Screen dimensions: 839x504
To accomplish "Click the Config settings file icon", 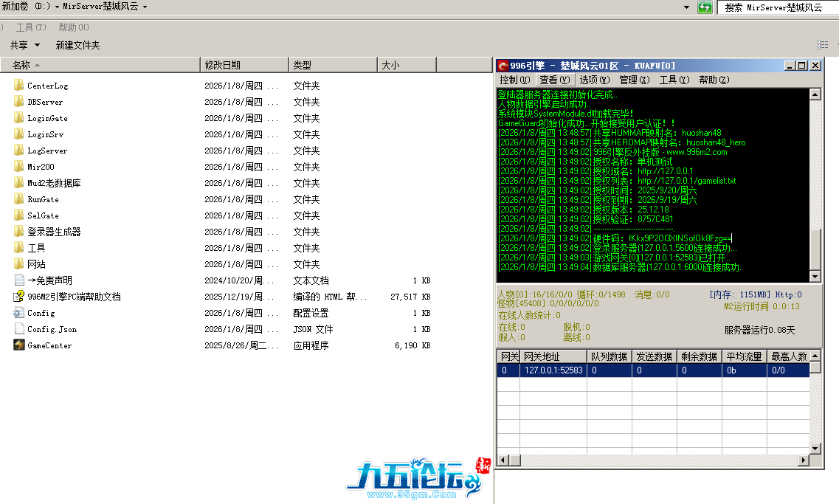I will pos(19,313).
